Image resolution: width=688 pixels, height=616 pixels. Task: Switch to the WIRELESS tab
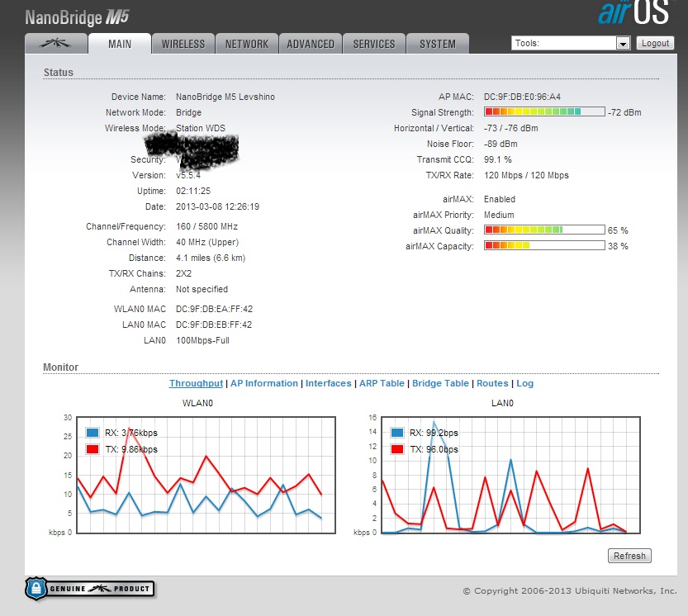point(183,44)
